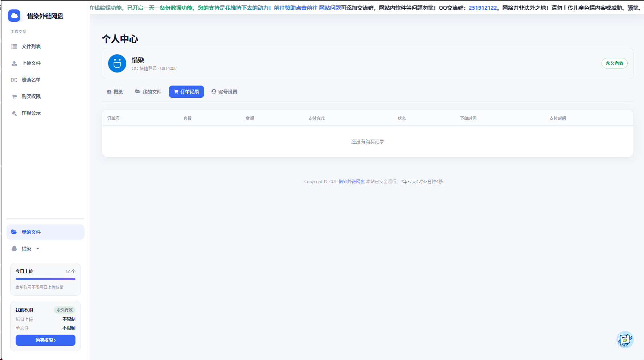The height and width of the screenshot is (360, 644).
Task: Click the 金额 column header
Action: pos(250,118)
